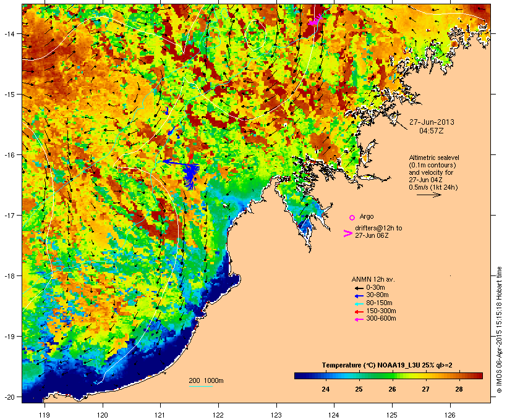Click the latitude axis label -14
This screenshot has width=507, height=420.
[9, 33]
